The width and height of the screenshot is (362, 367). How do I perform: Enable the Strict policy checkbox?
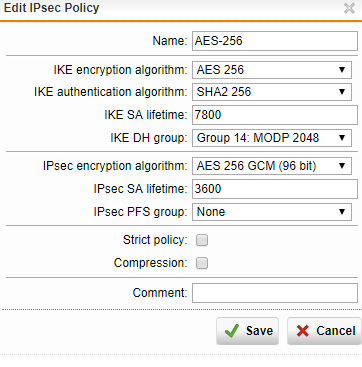tap(202, 240)
